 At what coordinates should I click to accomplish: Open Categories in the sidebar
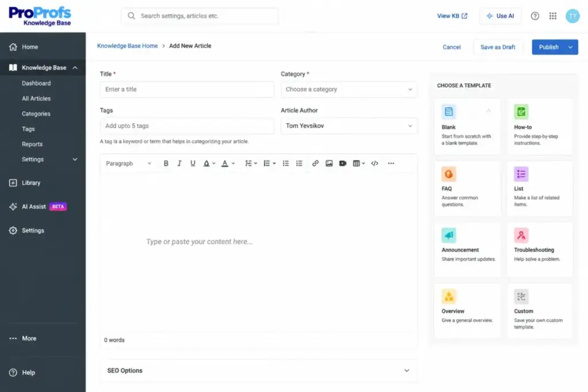tap(36, 114)
